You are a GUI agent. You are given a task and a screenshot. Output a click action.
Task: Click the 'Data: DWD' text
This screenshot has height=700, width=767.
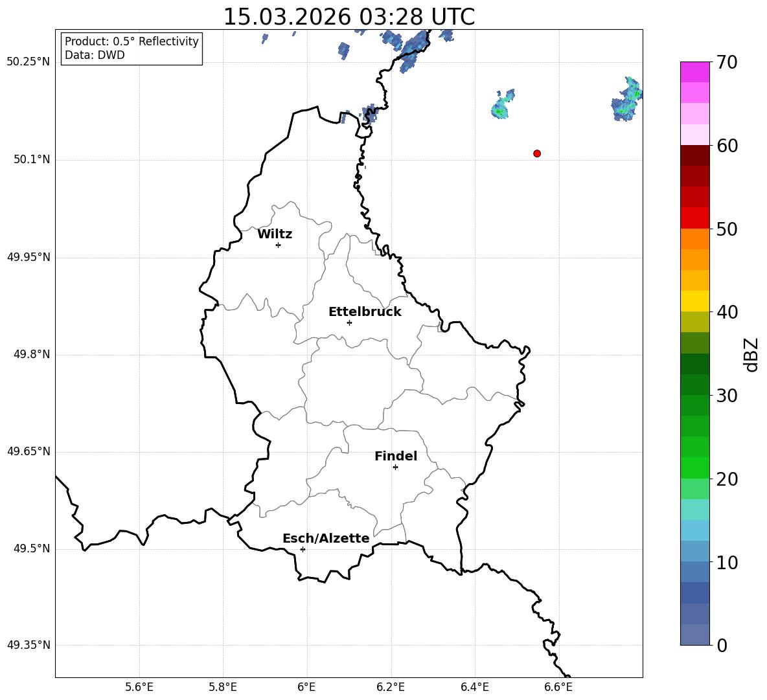coord(95,55)
